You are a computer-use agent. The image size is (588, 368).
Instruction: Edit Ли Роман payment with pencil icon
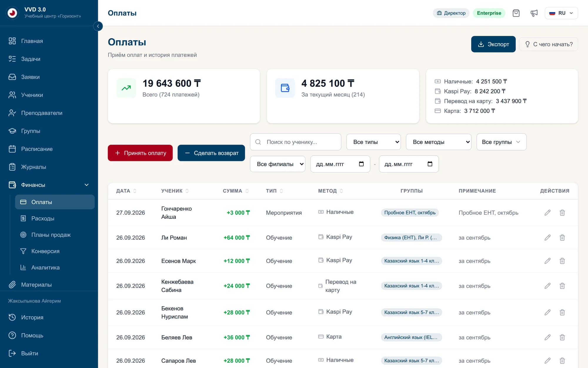(547, 238)
